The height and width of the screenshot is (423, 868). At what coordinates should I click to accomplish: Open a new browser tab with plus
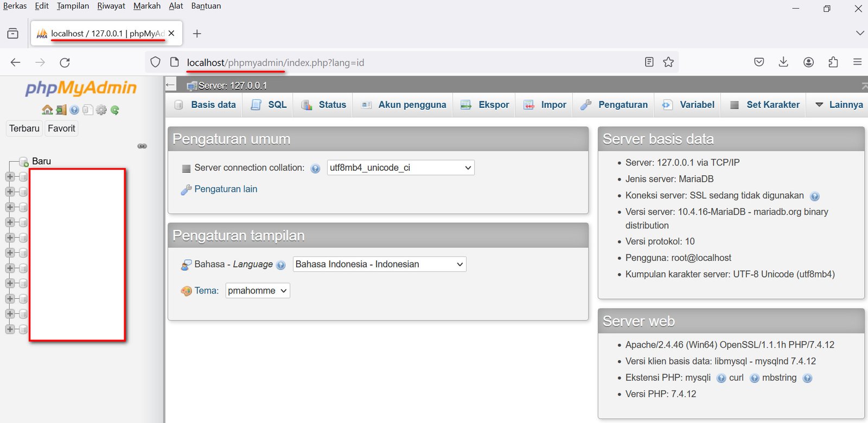point(197,34)
